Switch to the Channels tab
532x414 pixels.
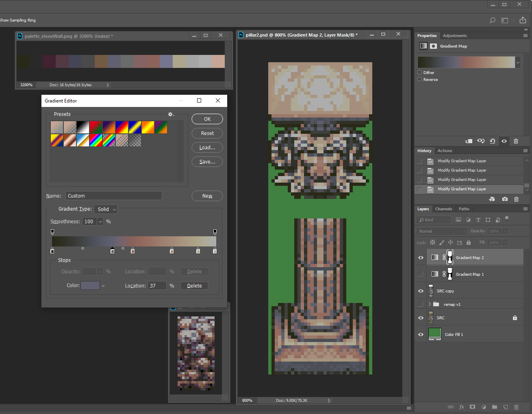pos(443,209)
